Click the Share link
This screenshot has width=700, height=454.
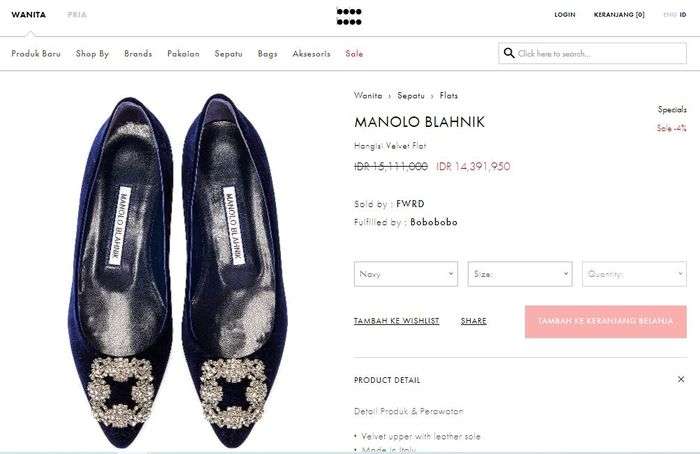[x=473, y=321]
